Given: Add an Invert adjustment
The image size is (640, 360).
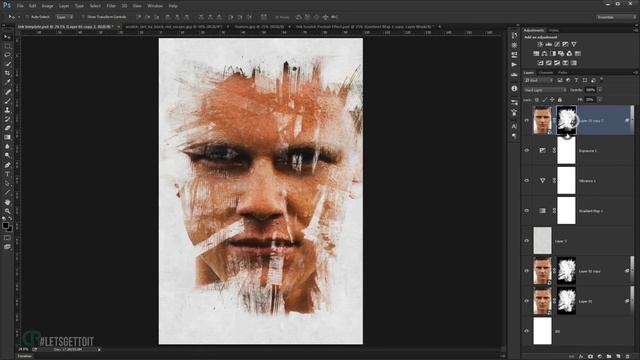Looking at the screenshot, I should pyautogui.click(x=540, y=63).
